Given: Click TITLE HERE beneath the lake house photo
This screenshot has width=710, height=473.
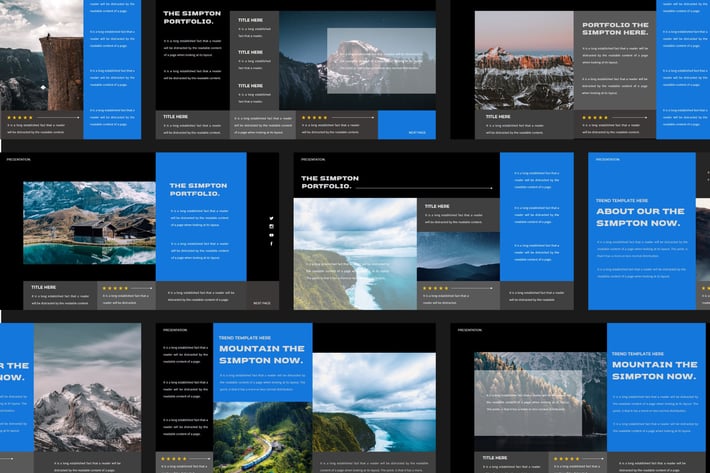Looking at the screenshot, I should click(x=43, y=287).
